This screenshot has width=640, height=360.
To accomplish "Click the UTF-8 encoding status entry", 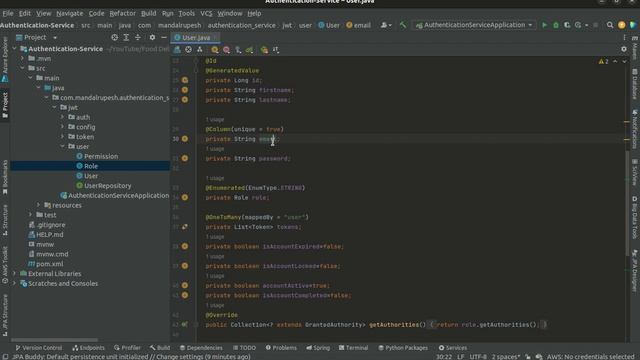I will [x=478, y=356].
